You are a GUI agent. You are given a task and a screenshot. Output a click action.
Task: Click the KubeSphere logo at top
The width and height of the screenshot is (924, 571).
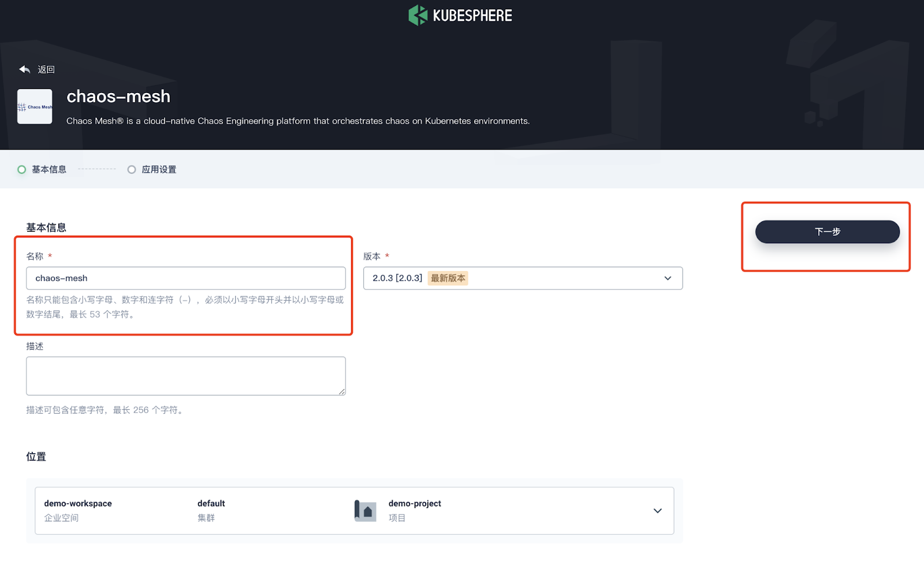pyautogui.click(x=460, y=16)
